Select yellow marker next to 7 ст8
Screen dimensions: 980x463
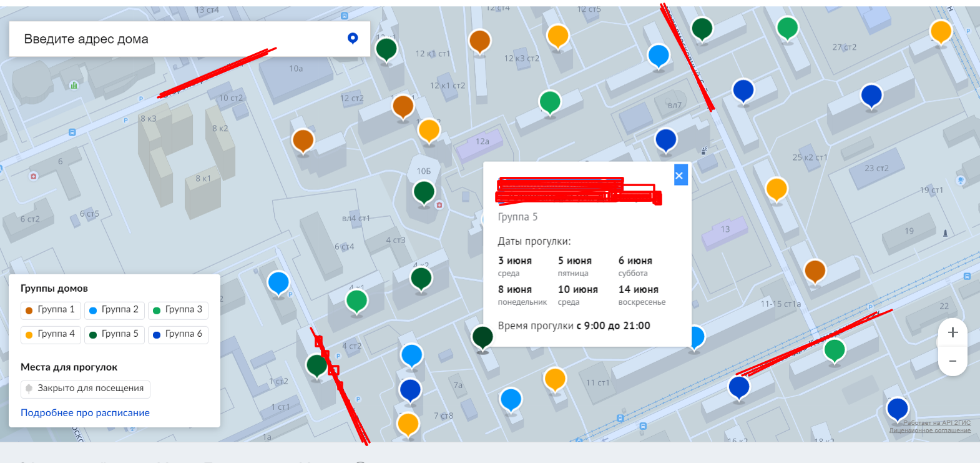(408, 424)
